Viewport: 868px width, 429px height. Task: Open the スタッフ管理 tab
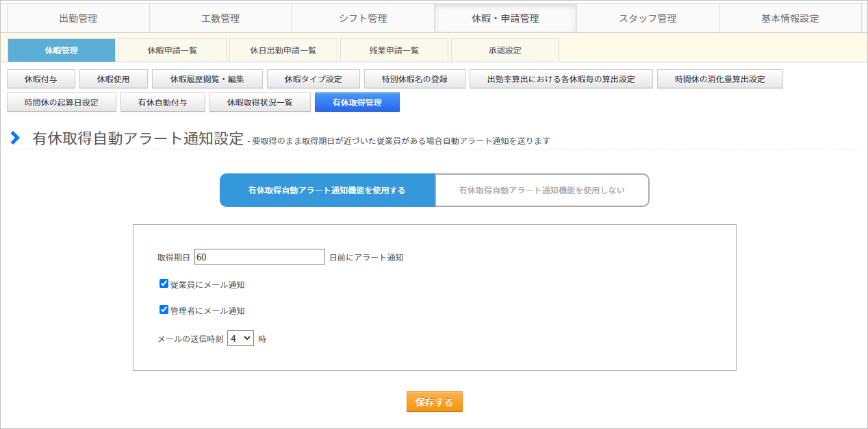648,19
